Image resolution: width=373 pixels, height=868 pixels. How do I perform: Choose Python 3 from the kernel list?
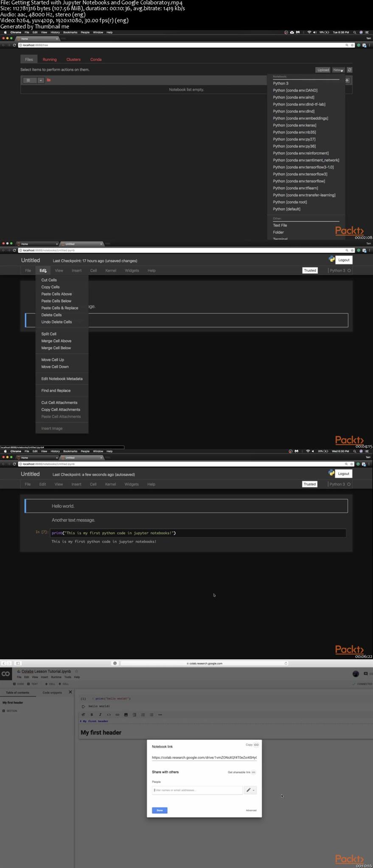coord(280,83)
